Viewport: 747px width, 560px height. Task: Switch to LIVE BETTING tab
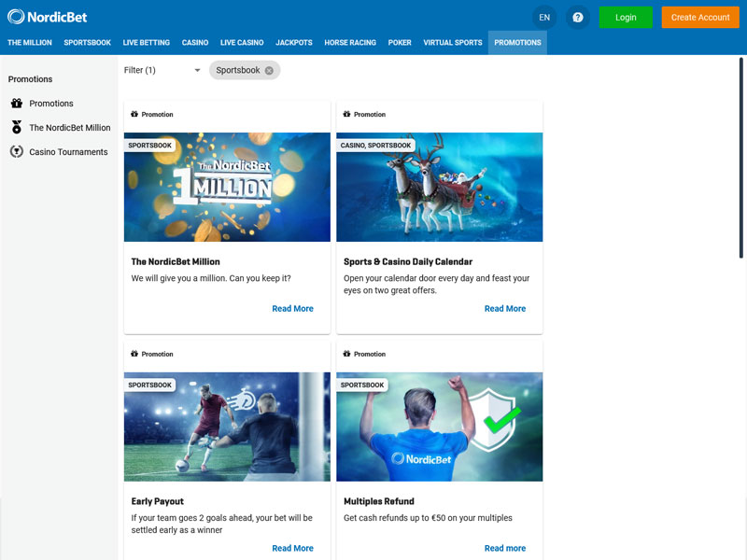[x=147, y=42]
